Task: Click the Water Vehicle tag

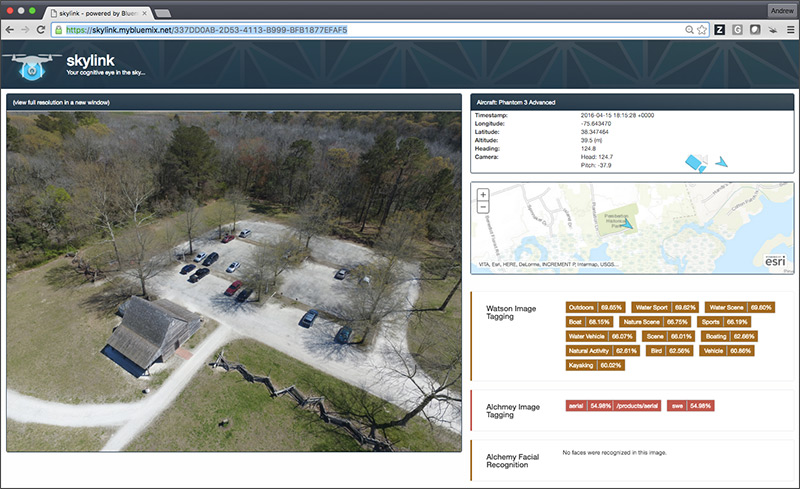Action: coord(601,336)
